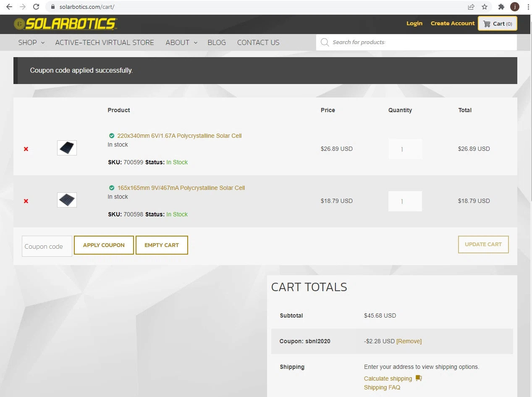Click the browser back arrow
This screenshot has width=532, height=397.
9,7
